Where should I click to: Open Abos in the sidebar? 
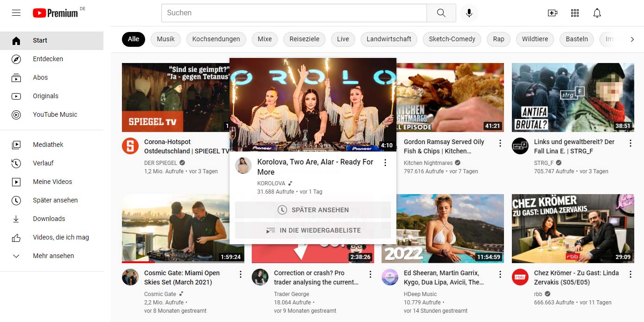[x=51, y=77]
